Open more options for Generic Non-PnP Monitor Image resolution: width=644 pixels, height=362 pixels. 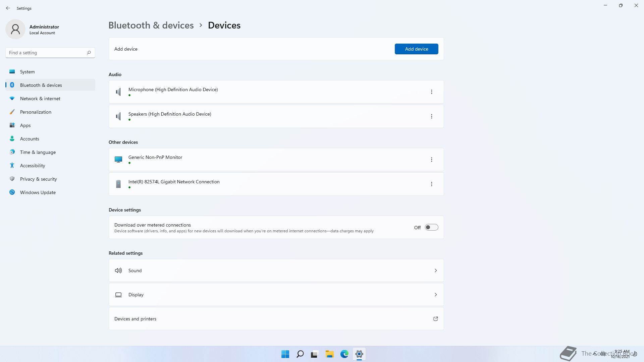tap(431, 160)
